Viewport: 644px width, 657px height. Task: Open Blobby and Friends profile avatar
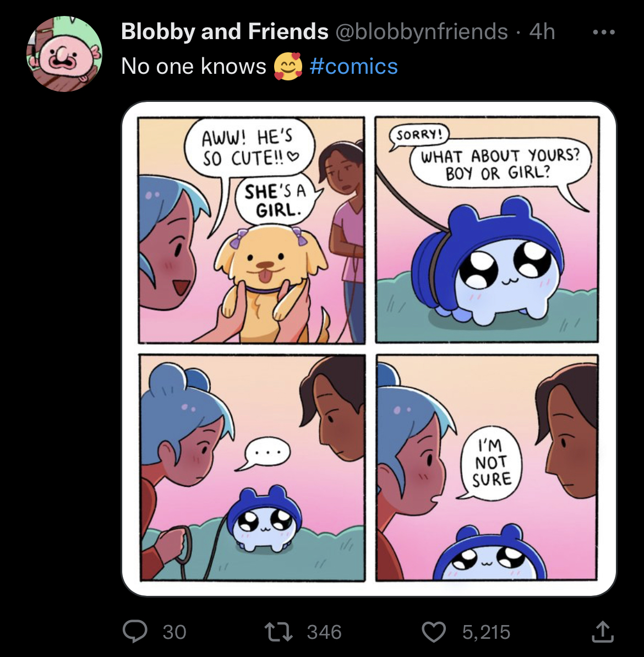(x=64, y=53)
